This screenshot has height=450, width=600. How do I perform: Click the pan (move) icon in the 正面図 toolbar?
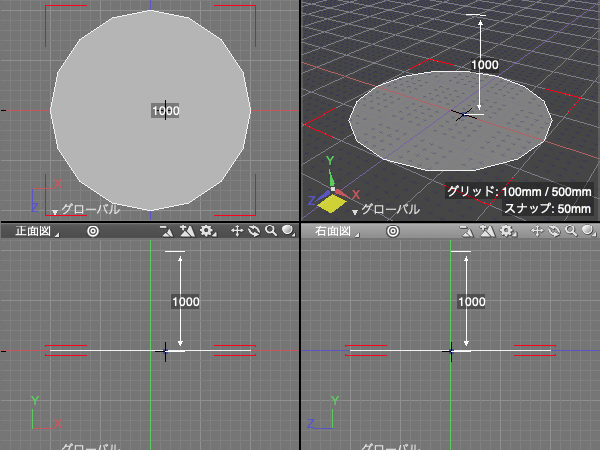238,231
